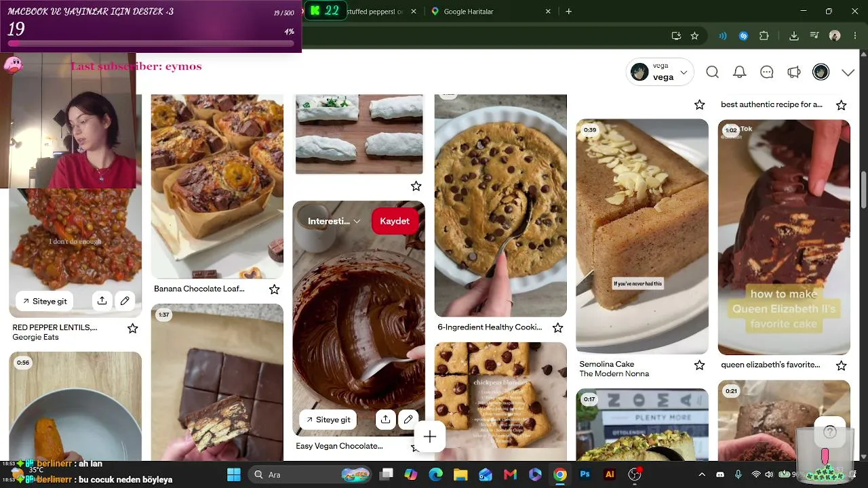This screenshot has height=488, width=868.
Task: Open the Easy Vegan Chocolate title
Action: 339,446
